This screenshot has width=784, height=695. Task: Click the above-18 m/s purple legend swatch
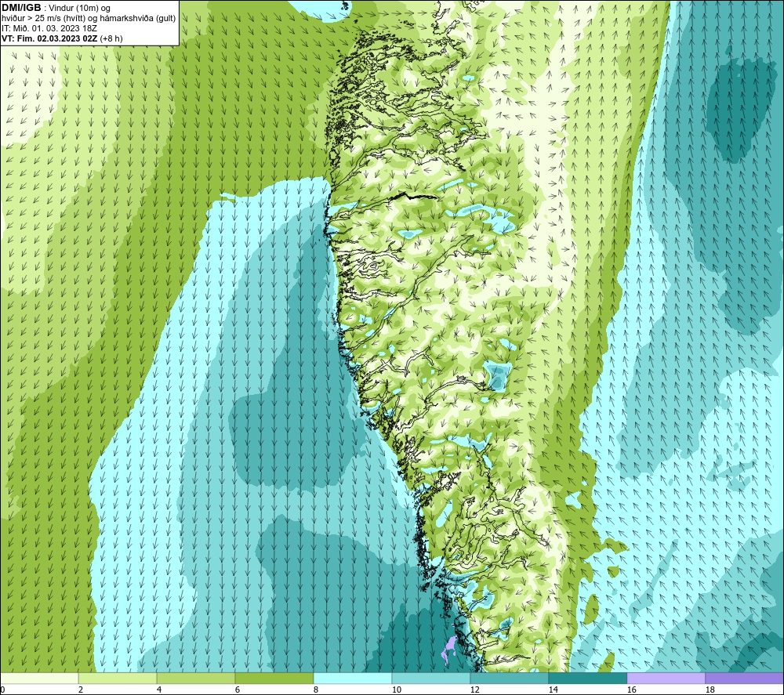(745, 679)
